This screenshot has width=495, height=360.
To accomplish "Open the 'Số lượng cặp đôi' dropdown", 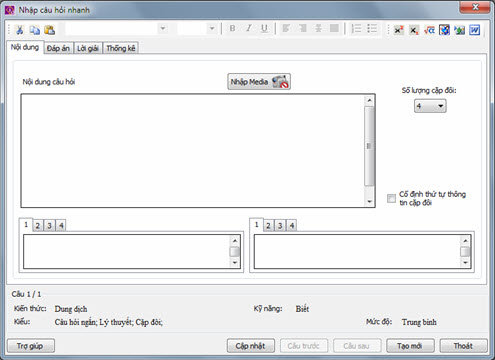I will pos(430,106).
